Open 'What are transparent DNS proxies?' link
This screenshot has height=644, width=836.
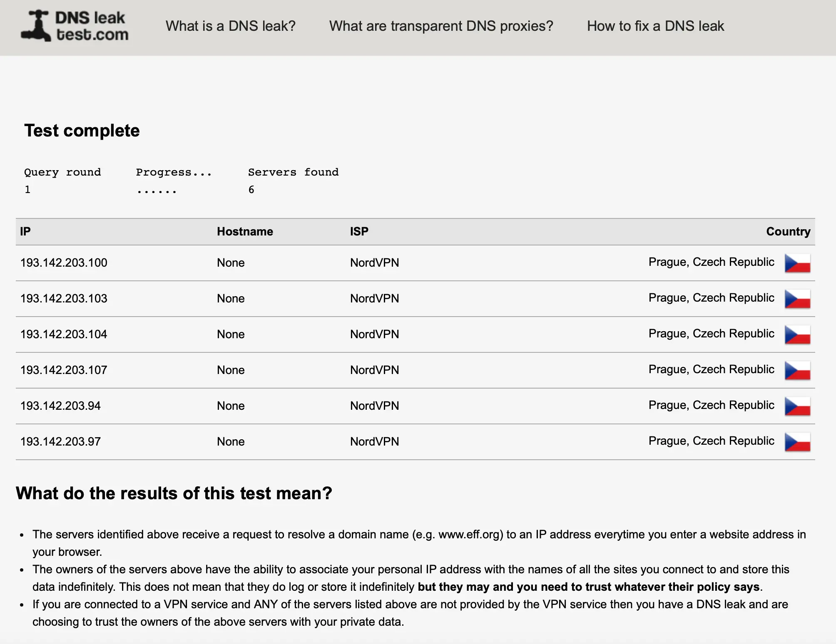click(441, 26)
